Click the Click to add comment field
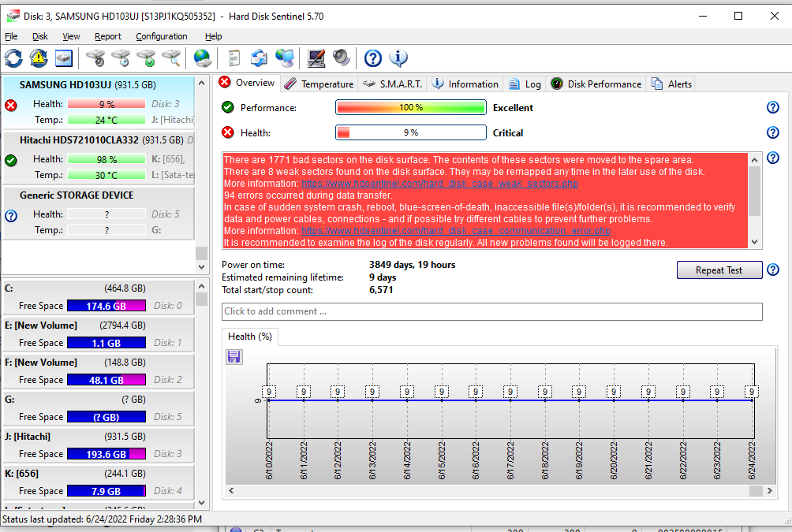Image resolution: width=792 pixels, height=532 pixels. (491, 311)
